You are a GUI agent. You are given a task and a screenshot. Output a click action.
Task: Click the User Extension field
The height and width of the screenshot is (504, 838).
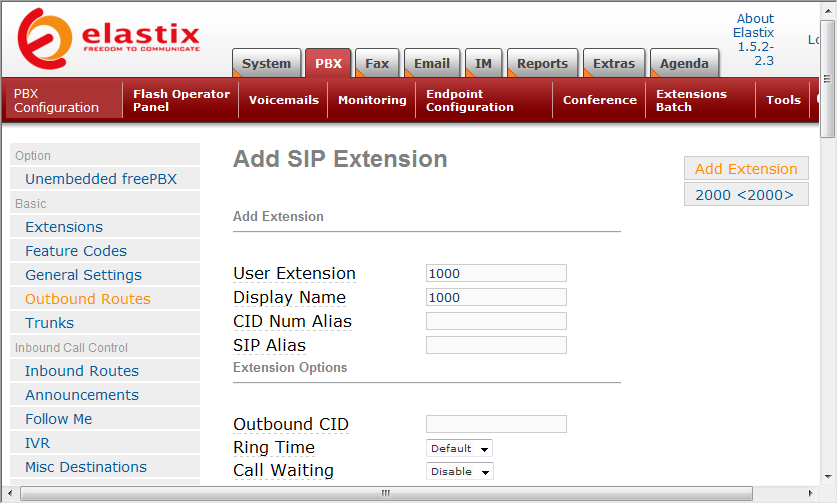click(496, 273)
